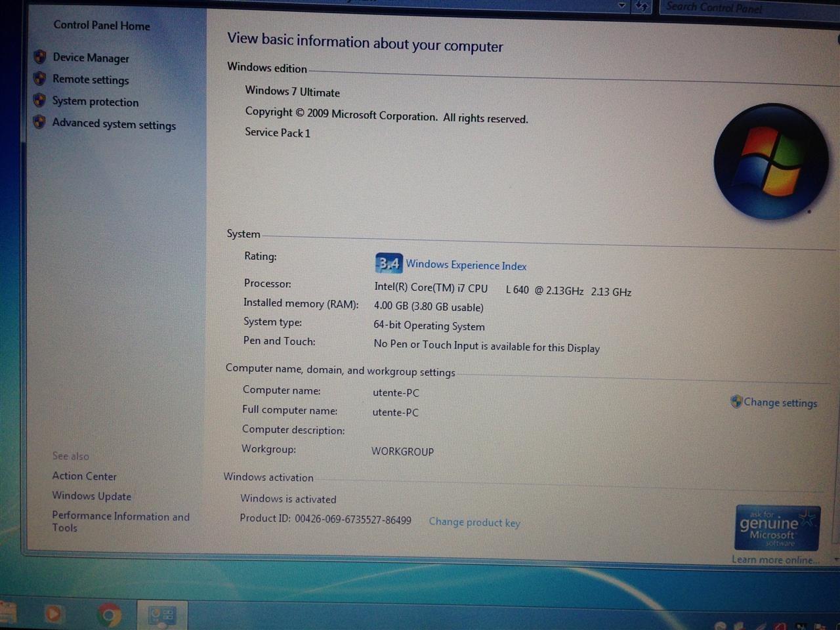Click the 4.00 GB installed memory value
The image size is (840, 630).
click(429, 306)
